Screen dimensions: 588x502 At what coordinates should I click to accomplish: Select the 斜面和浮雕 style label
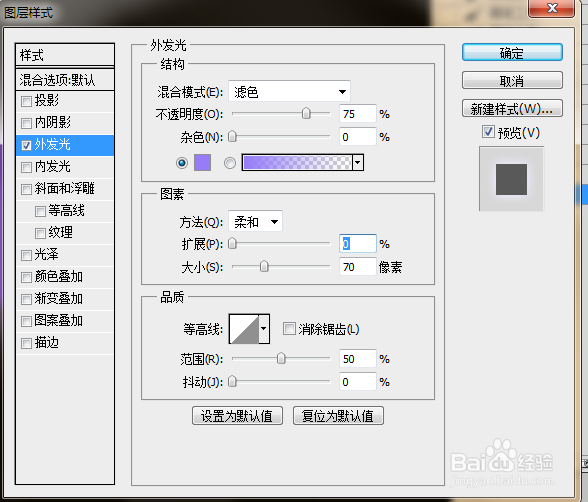[64, 189]
